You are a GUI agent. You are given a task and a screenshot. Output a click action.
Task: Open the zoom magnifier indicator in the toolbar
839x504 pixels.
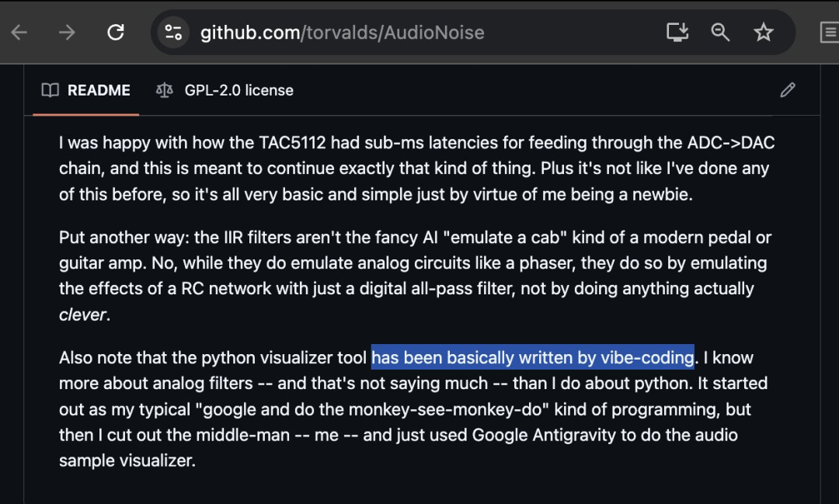click(720, 32)
